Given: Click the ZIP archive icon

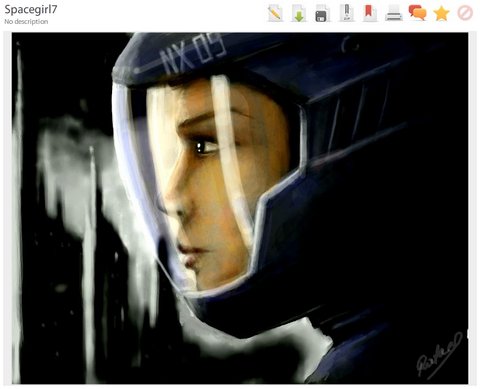Looking at the screenshot, I should (346, 14).
